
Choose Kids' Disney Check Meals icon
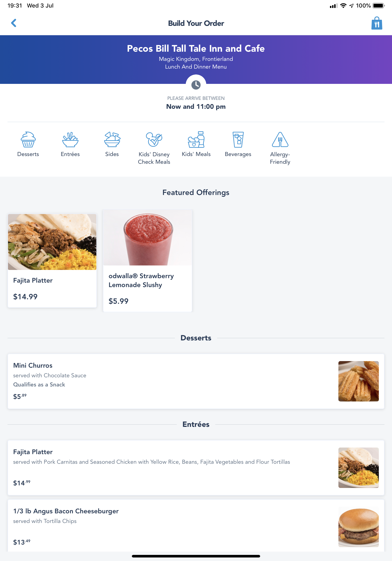(154, 148)
